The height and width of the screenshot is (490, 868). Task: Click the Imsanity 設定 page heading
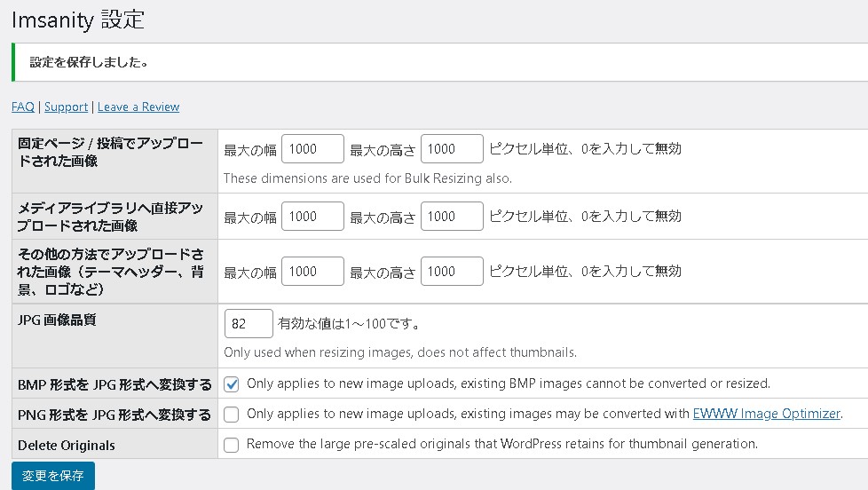click(78, 20)
